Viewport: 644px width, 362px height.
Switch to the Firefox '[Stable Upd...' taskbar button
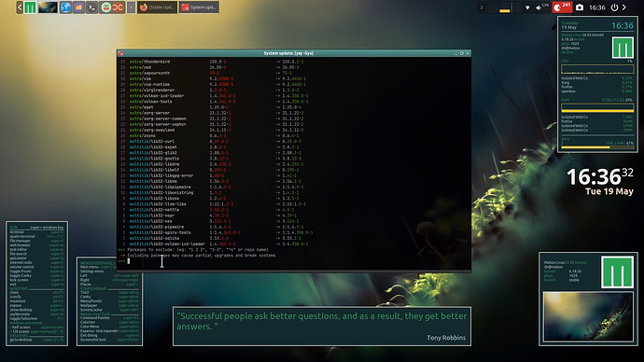coord(158,7)
